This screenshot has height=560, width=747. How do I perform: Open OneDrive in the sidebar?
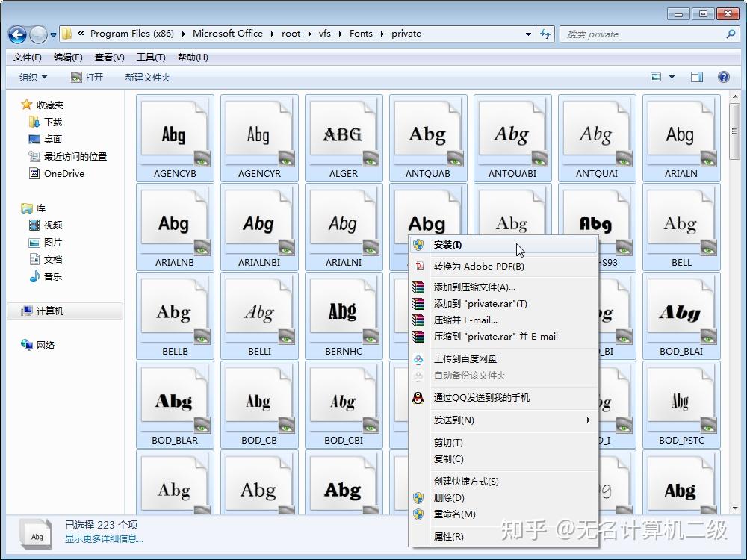(57, 173)
